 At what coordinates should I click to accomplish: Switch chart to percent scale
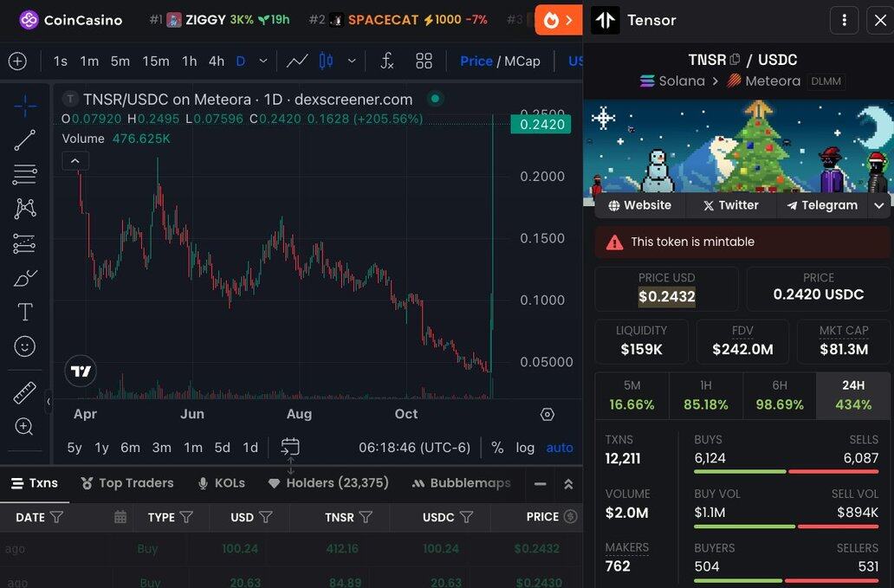coord(497,448)
